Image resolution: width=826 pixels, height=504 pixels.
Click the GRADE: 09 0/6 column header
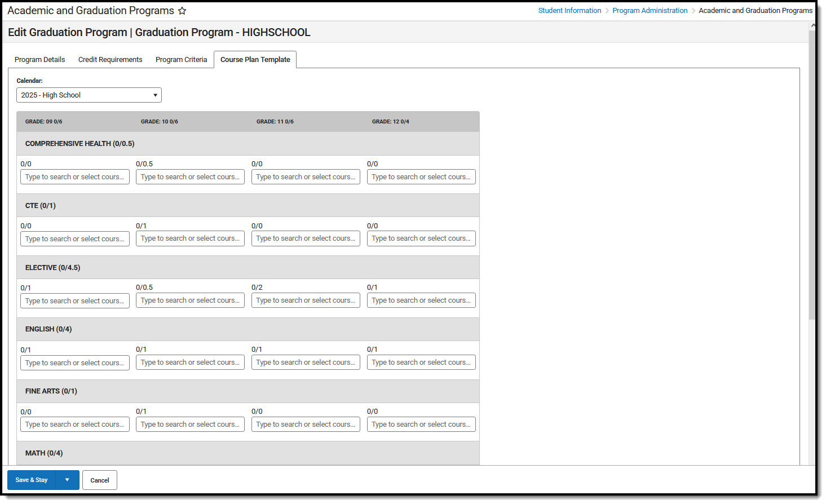click(x=44, y=122)
